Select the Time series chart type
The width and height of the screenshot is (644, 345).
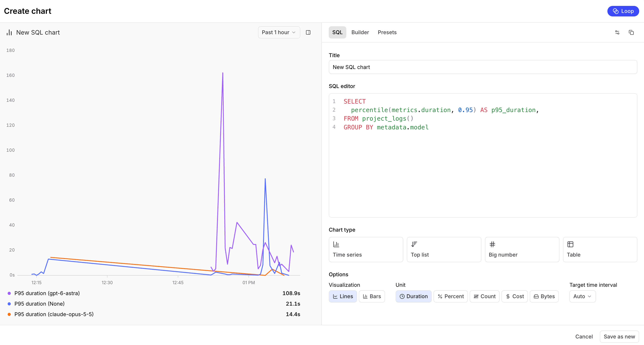tap(366, 249)
